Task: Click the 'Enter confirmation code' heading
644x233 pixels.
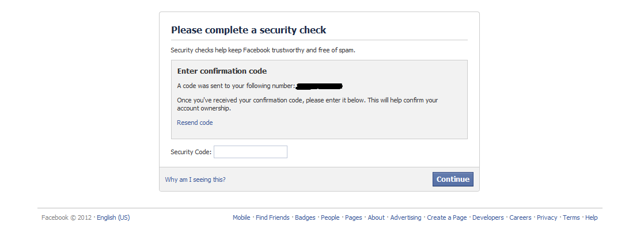Action: coord(222,71)
